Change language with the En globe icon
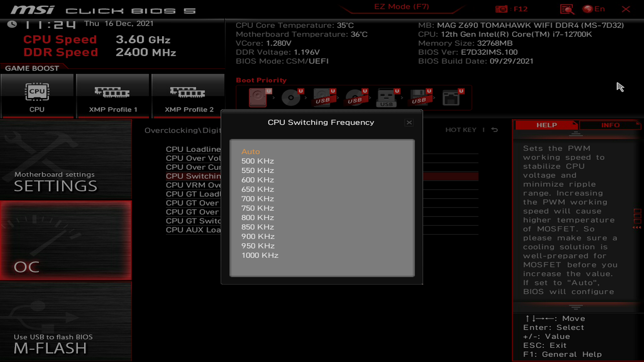The height and width of the screenshot is (362, 644). [594, 9]
